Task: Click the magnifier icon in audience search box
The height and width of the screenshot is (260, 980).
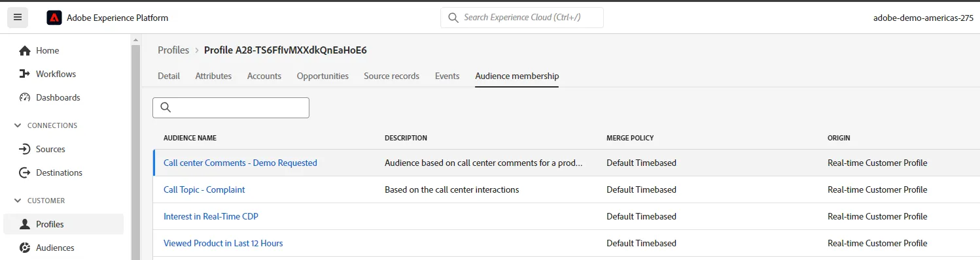Action: tap(166, 108)
